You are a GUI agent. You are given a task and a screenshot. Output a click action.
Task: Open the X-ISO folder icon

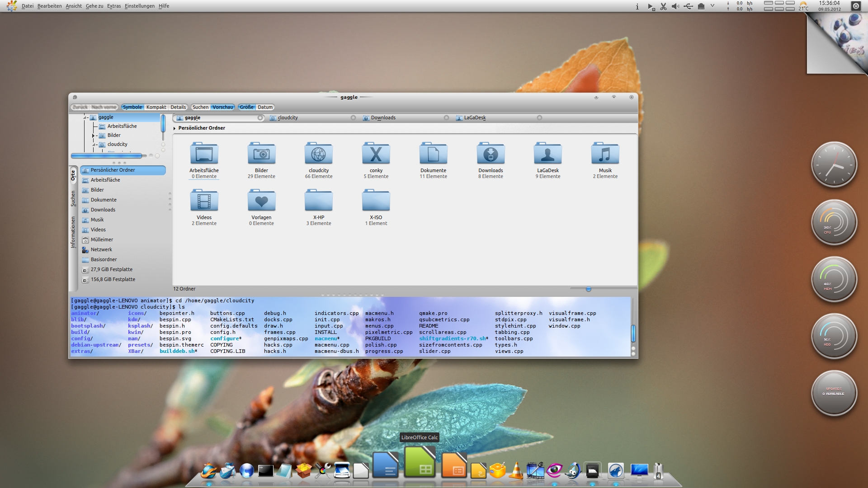coord(376,200)
